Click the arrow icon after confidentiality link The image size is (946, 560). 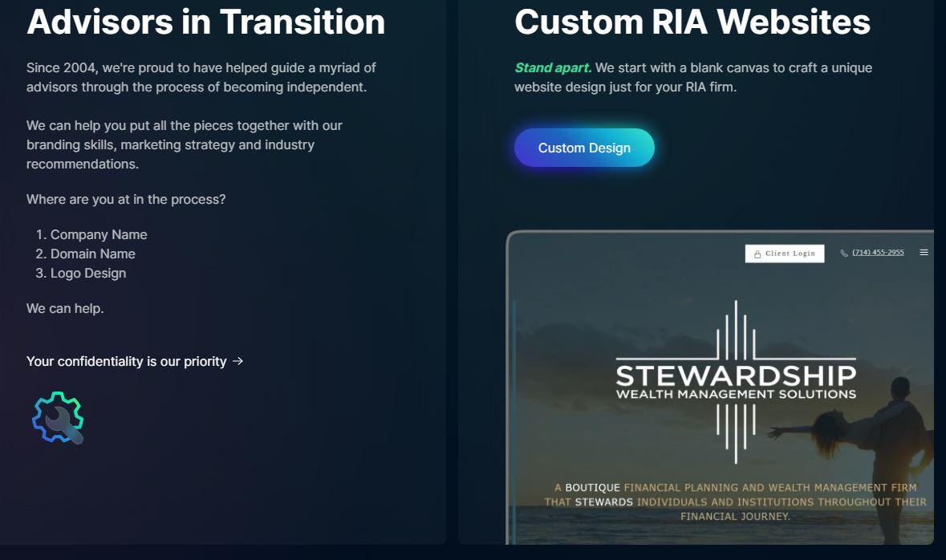pyautogui.click(x=238, y=361)
